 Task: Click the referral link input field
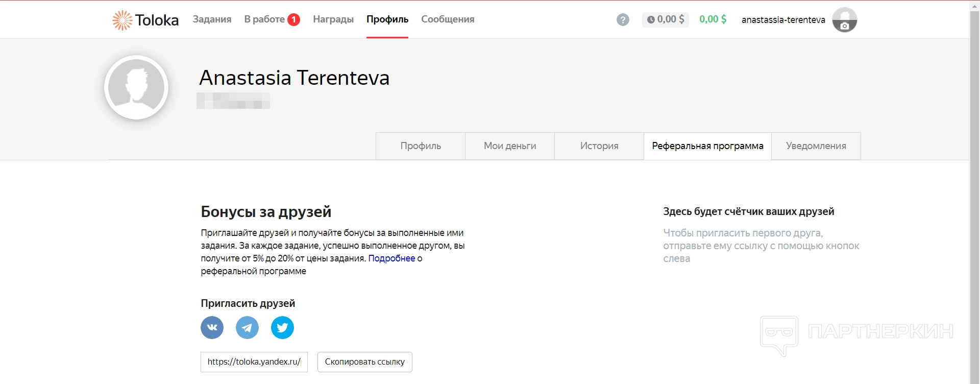[254, 362]
